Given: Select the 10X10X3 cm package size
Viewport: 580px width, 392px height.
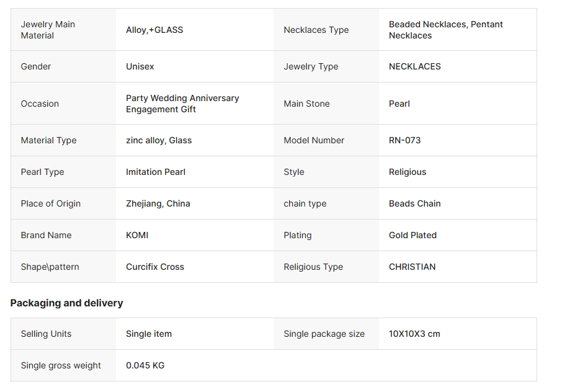Looking at the screenshot, I should [414, 334].
